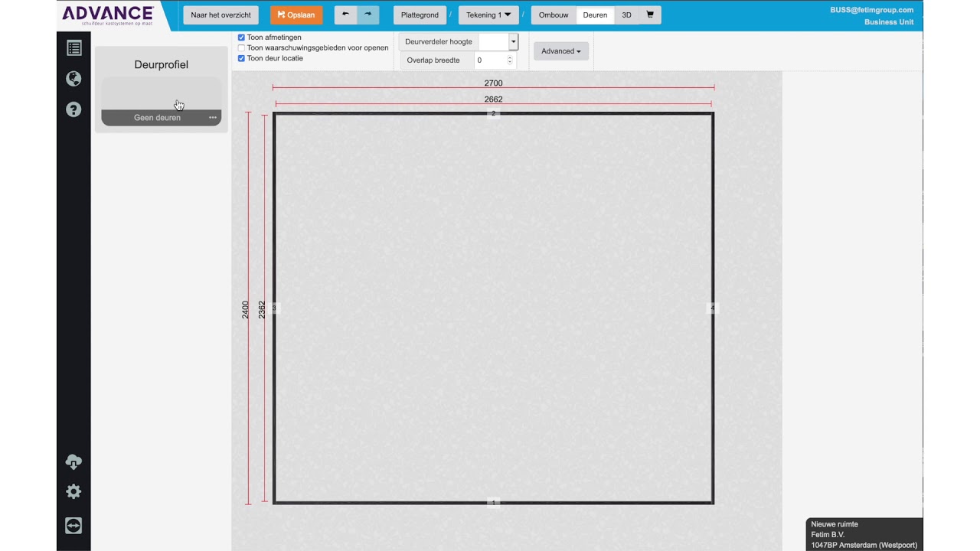980x551 pixels.
Task: Click the 2700 width dimension label
Action: [x=493, y=83]
